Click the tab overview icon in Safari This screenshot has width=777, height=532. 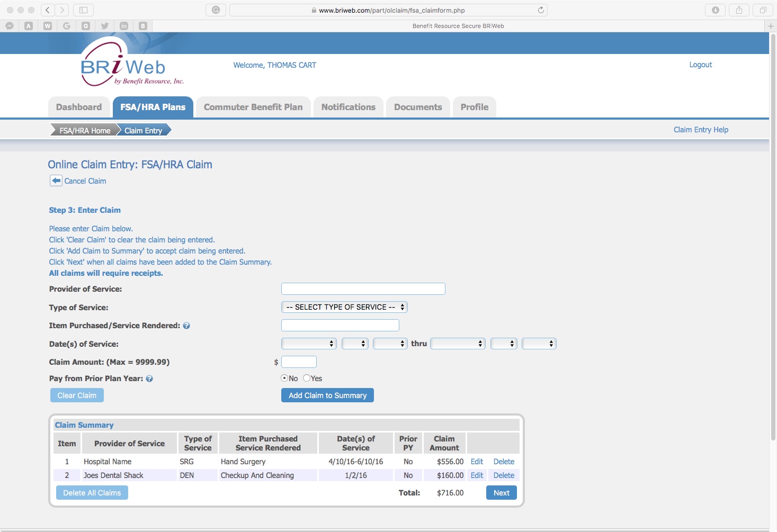pyautogui.click(x=763, y=9)
